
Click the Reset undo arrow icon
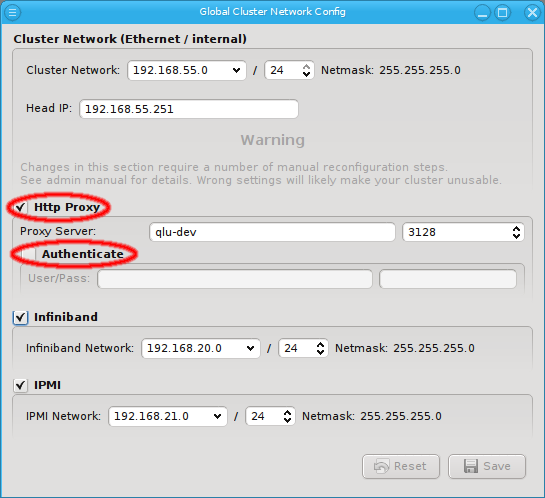click(x=381, y=466)
